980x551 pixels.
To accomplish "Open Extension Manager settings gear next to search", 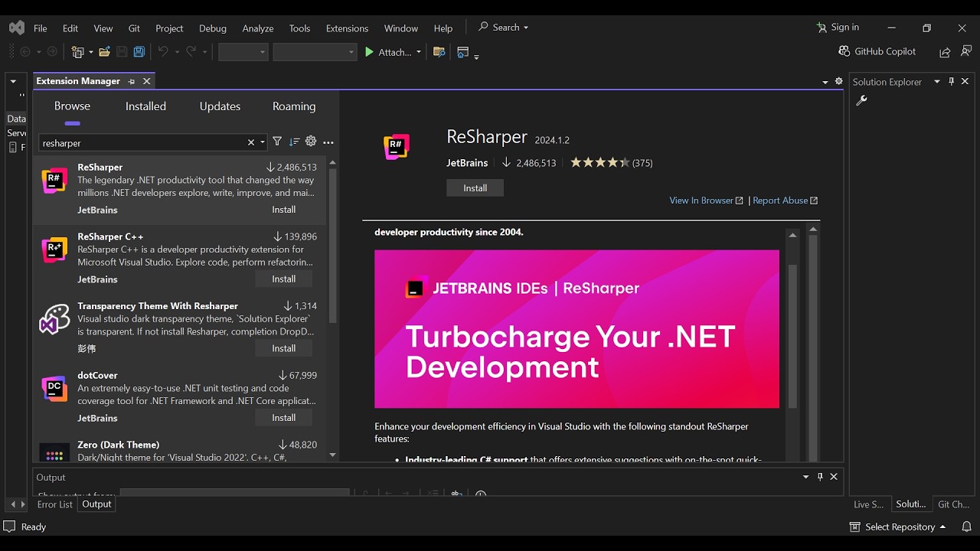I will click(311, 142).
